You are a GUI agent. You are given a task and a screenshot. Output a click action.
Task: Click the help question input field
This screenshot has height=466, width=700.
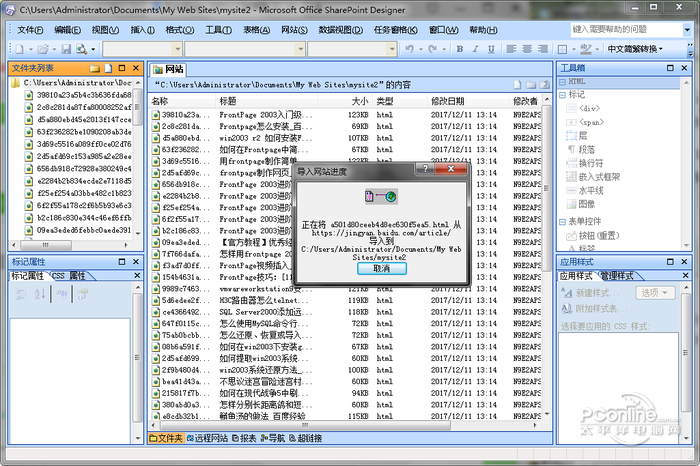coord(626,30)
